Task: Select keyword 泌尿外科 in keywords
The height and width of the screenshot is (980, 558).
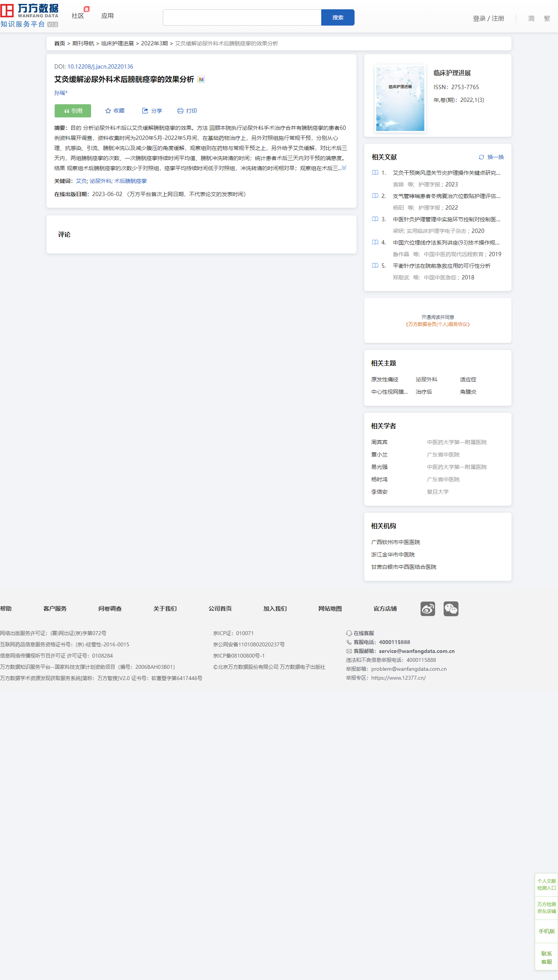Action: pos(100,181)
